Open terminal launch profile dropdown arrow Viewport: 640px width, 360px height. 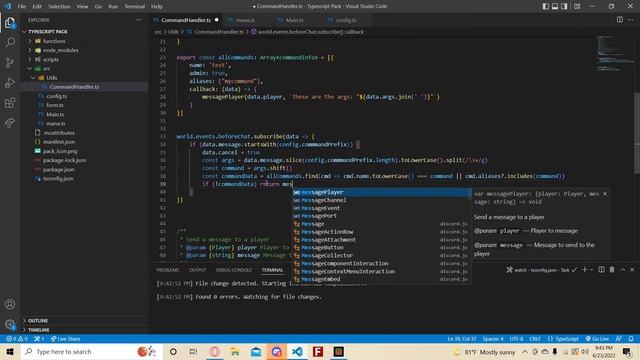(x=591, y=269)
